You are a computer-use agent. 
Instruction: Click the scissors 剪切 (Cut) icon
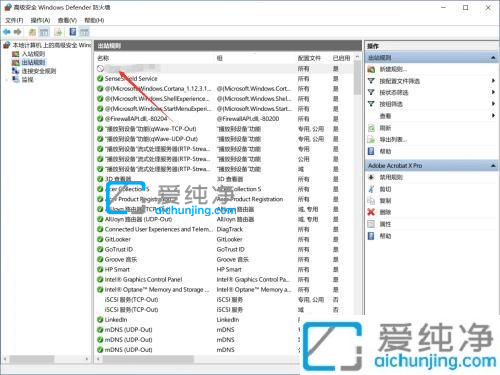tap(371, 189)
